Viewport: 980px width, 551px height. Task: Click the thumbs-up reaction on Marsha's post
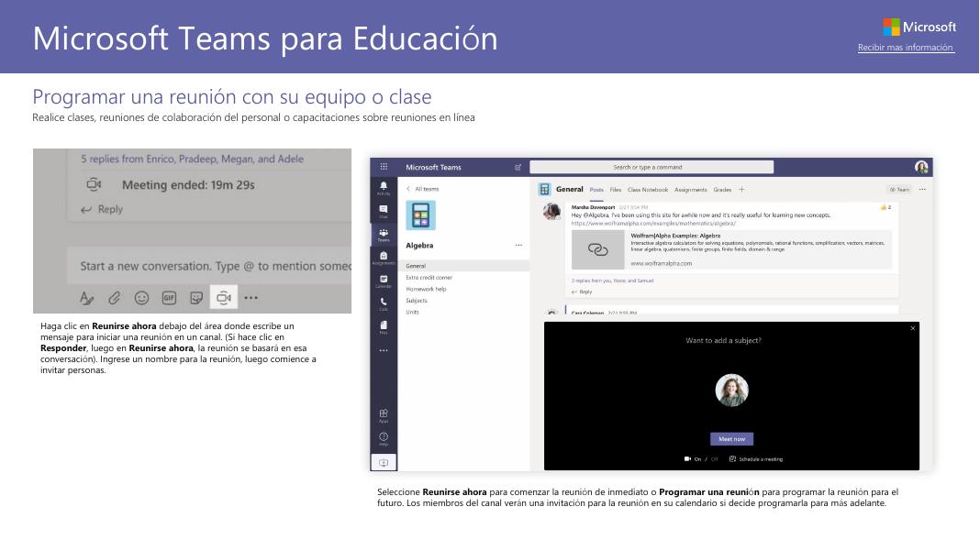pyautogui.click(x=885, y=207)
